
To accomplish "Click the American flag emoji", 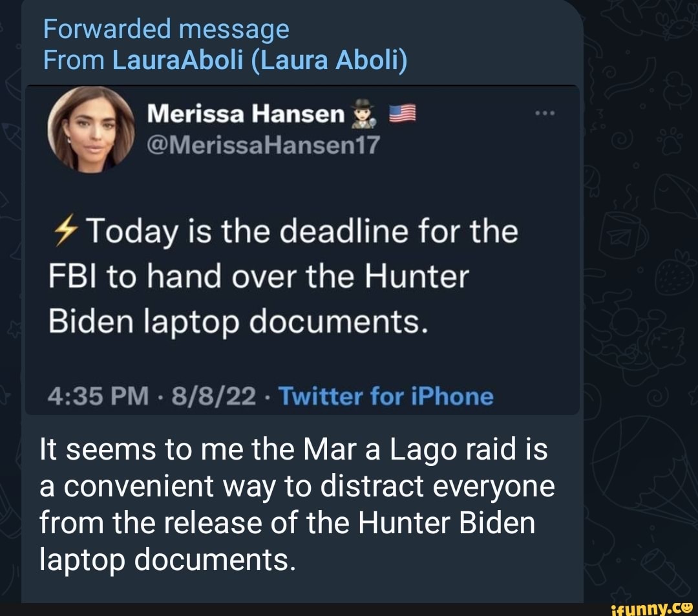I will [402, 115].
